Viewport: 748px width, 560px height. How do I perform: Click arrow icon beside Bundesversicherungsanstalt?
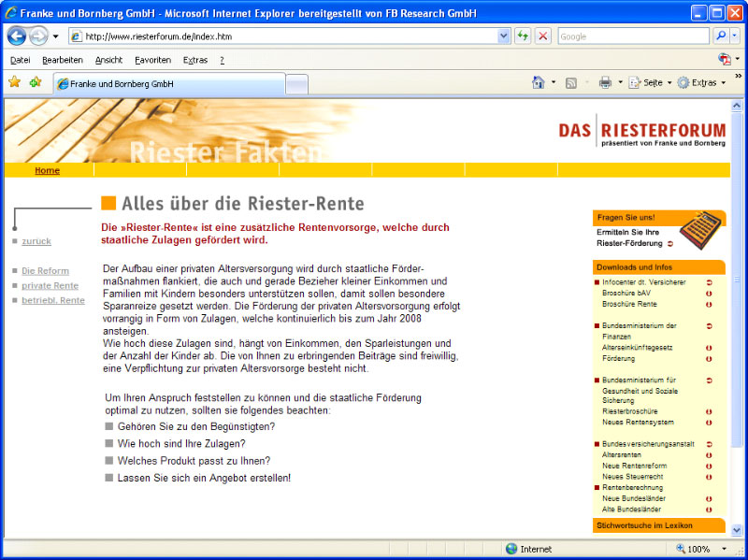pyautogui.click(x=709, y=444)
